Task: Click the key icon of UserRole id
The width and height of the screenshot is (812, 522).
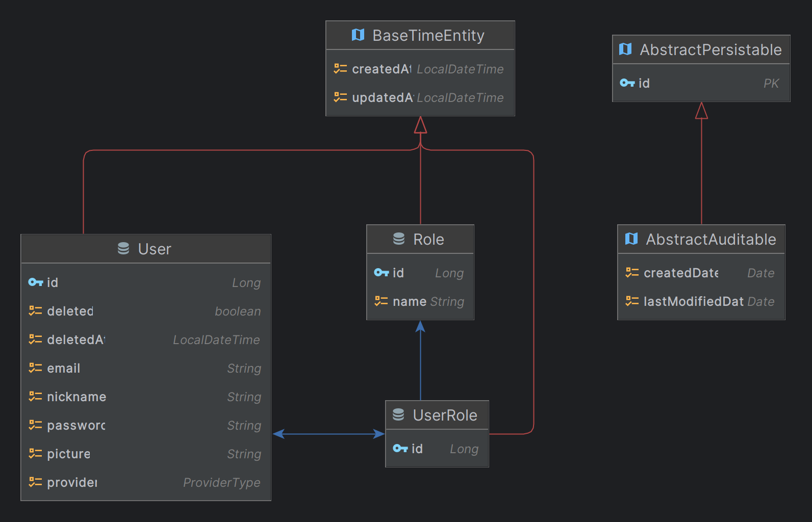Action: [400, 449]
